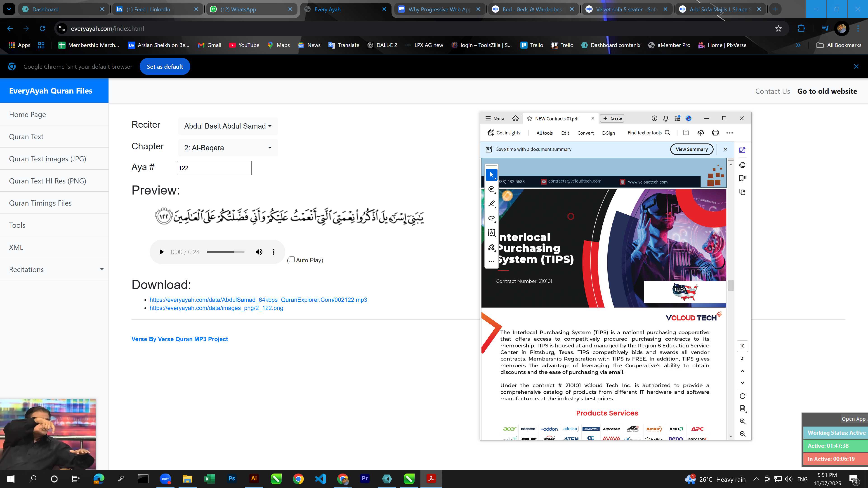Image resolution: width=868 pixels, height=488 pixels.
Task: Click View Summary button in Acrobat
Action: click(691, 149)
